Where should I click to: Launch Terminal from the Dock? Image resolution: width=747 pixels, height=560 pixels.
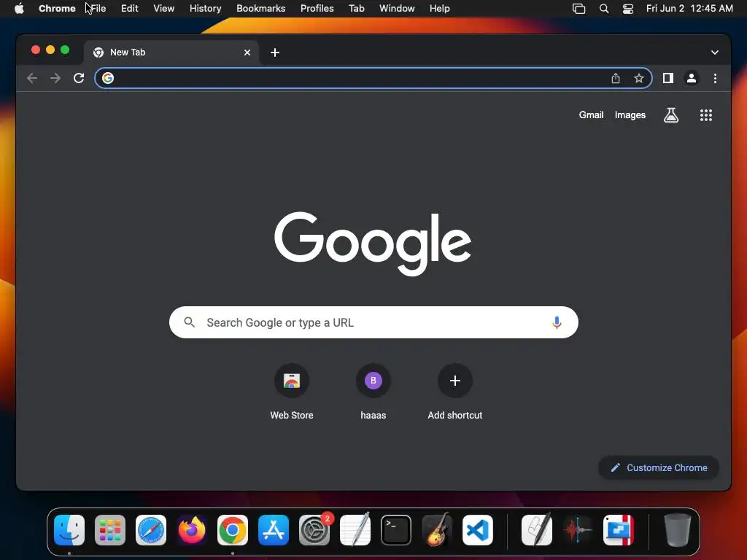click(x=396, y=530)
